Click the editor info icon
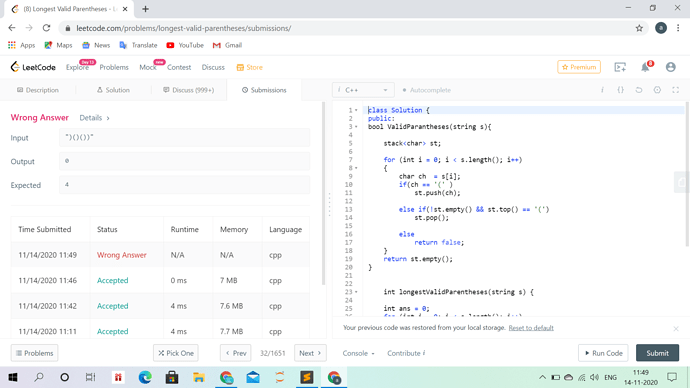This screenshot has width=690, height=388. click(602, 90)
